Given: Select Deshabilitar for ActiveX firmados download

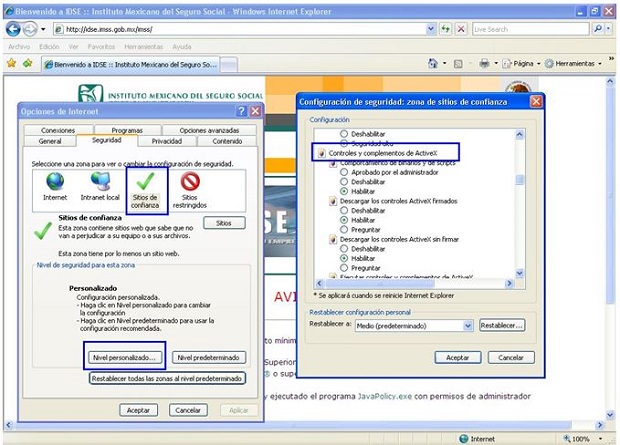Looking at the screenshot, I should point(344,210).
